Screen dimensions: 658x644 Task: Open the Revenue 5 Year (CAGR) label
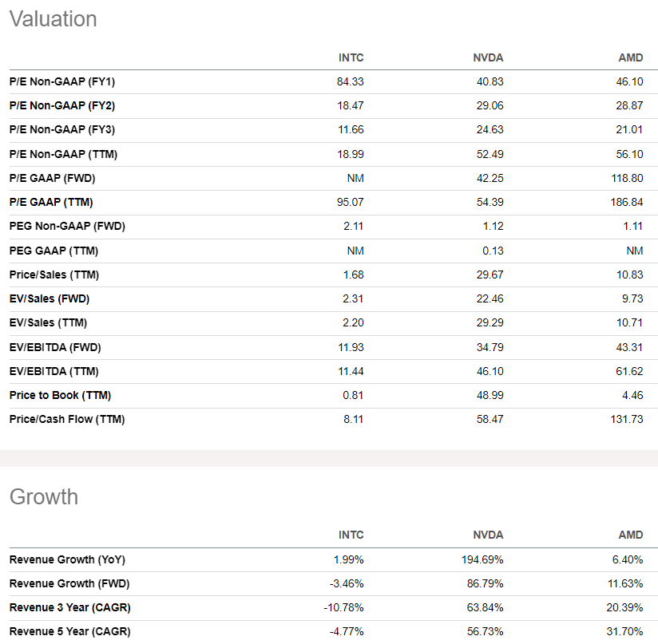click(x=69, y=632)
